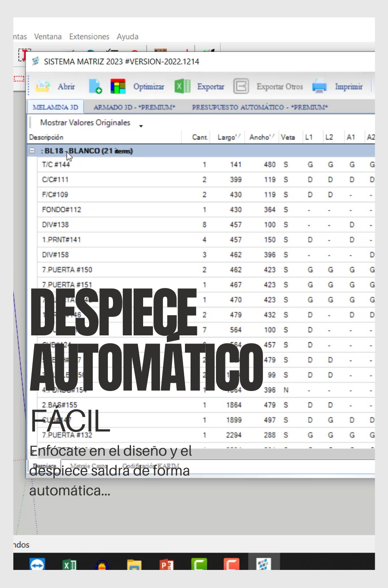The image size is (388, 588).
Task: Click the colorful Optimizar icon
Action: 118,87
